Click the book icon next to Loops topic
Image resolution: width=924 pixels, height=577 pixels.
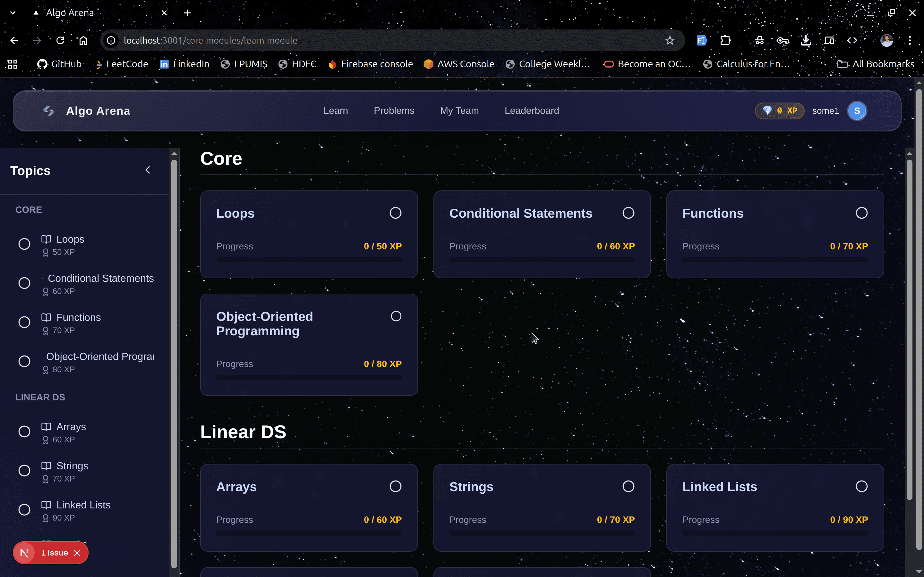tap(46, 239)
